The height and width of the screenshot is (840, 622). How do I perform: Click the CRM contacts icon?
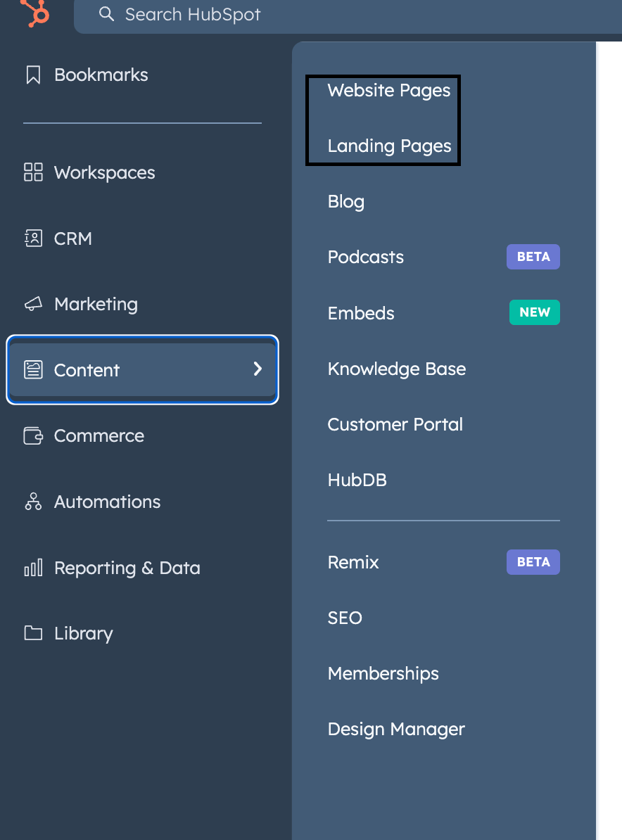pos(33,238)
